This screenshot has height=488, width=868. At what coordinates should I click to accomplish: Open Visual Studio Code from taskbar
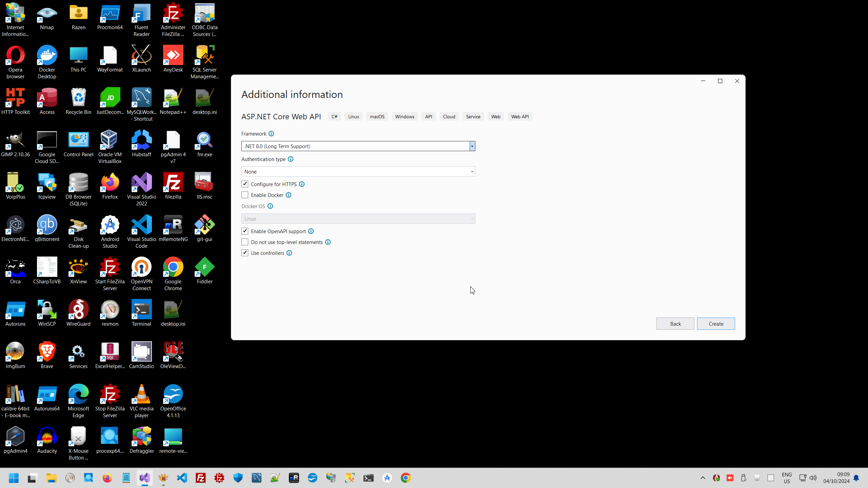coord(182,478)
